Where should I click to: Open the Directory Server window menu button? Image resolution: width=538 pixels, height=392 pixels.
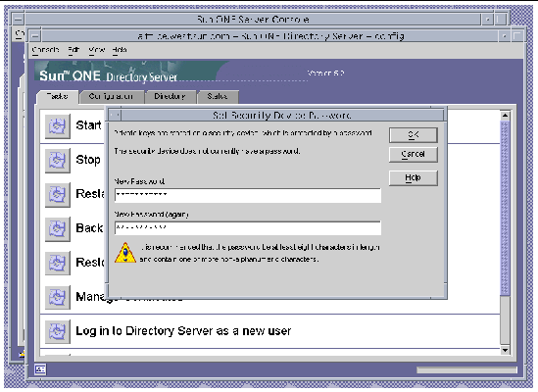(x=34, y=35)
